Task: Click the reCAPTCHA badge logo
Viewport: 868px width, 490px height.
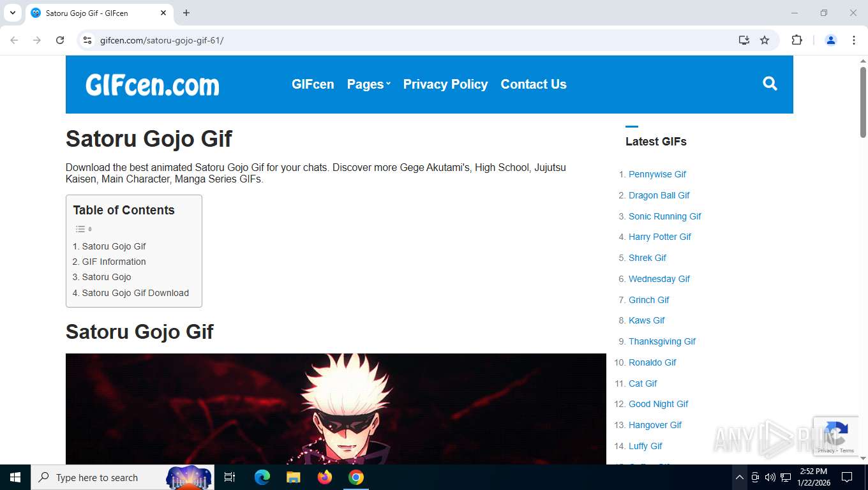Action: (x=835, y=433)
